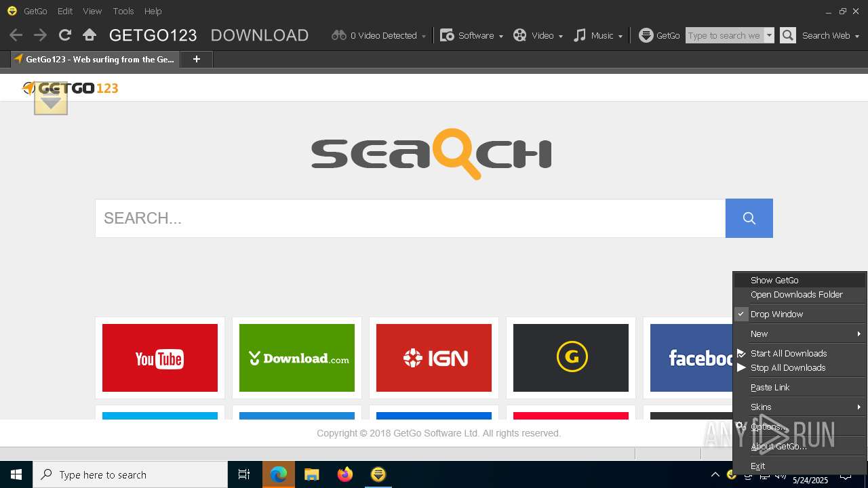The height and width of the screenshot is (488, 868).
Task: Expand the New submenu
Action: (800, 334)
